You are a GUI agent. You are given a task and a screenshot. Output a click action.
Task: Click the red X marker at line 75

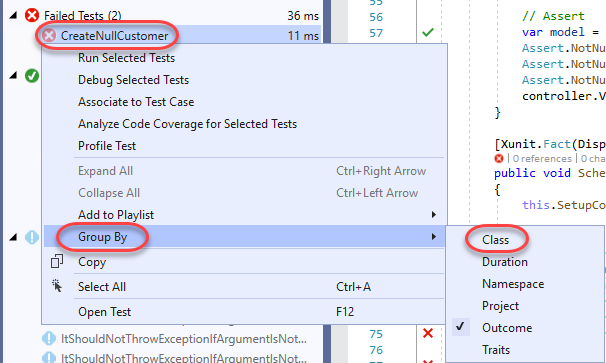tap(428, 333)
